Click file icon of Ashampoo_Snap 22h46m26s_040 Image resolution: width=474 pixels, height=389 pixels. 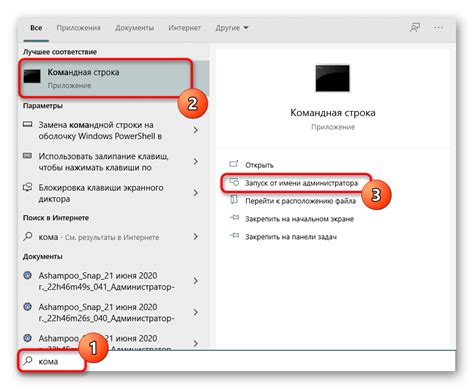pyautogui.click(x=28, y=307)
